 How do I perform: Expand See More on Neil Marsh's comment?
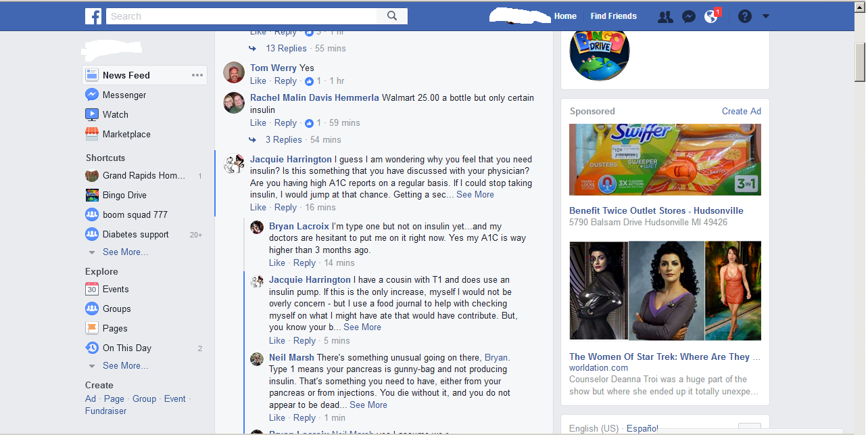368,405
